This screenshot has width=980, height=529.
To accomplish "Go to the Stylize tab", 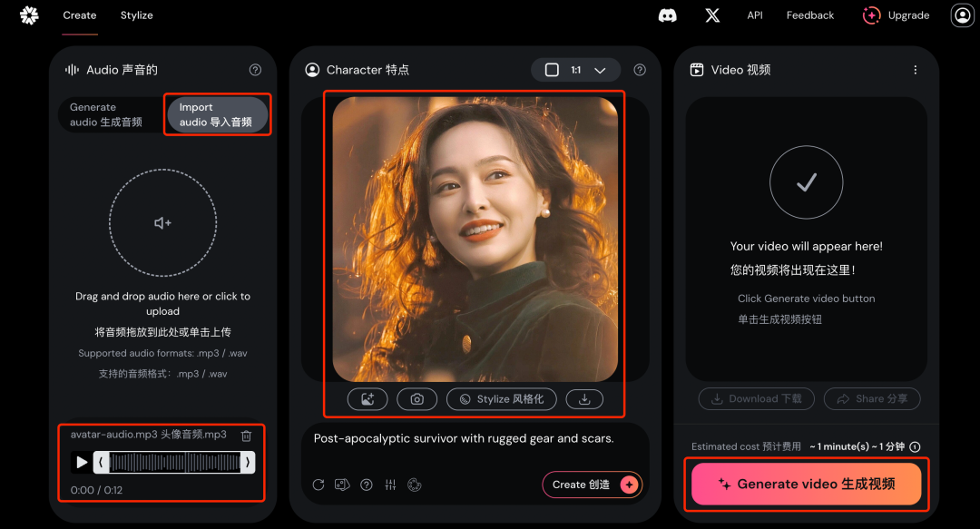I will 136,15.
